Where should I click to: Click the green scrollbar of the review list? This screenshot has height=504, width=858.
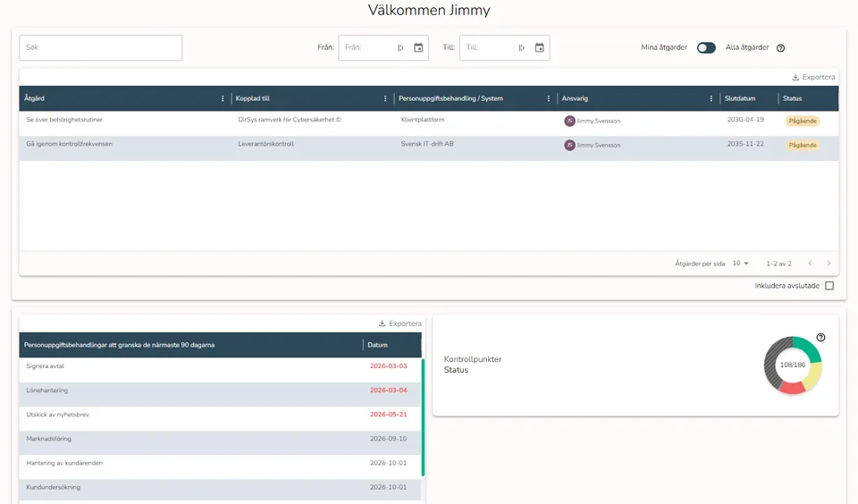pyautogui.click(x=423, y=417)
